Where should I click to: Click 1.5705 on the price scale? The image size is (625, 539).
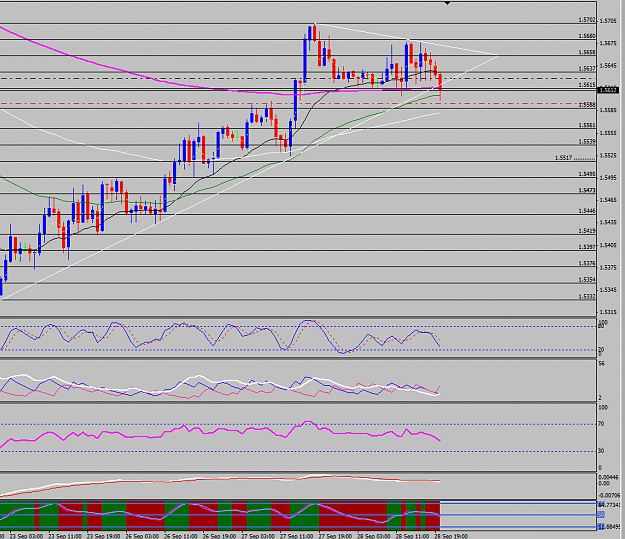608,21
